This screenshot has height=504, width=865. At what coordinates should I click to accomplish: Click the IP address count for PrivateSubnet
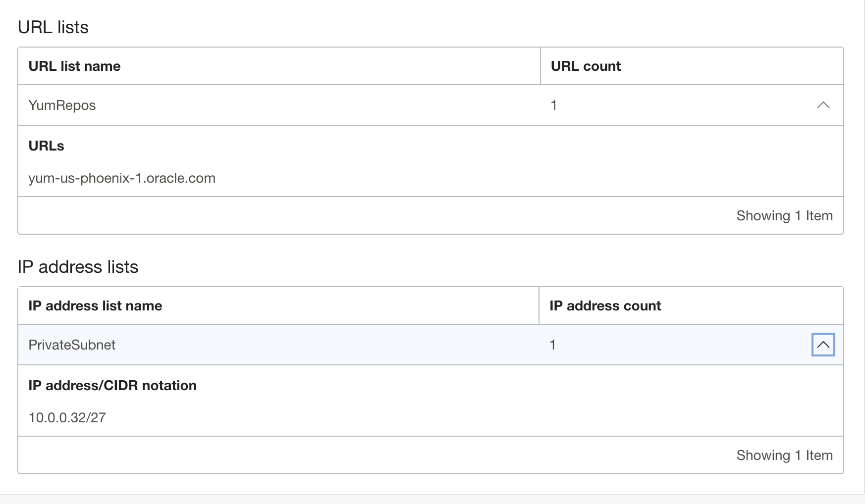pyautogui.click(x=552, y=345)
